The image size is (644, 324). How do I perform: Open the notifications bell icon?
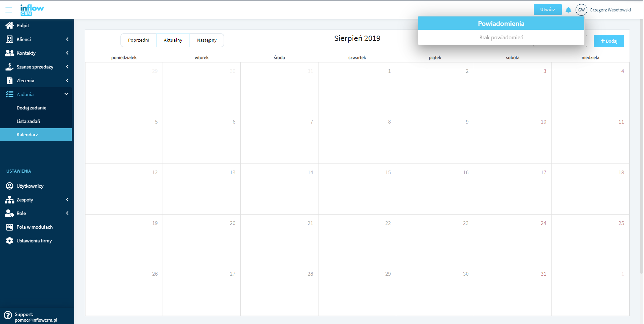pyautogui.click(x=568, y=10)
